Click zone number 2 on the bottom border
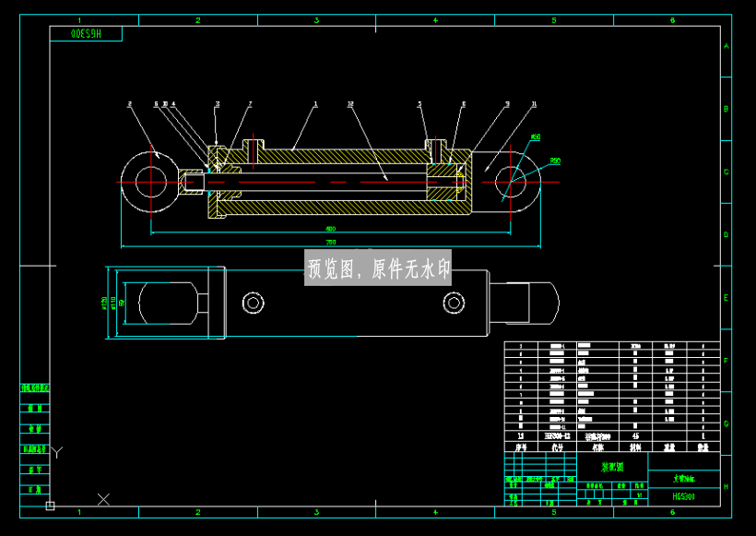This screenshot has width=756, height=536. tap(198, 512)
